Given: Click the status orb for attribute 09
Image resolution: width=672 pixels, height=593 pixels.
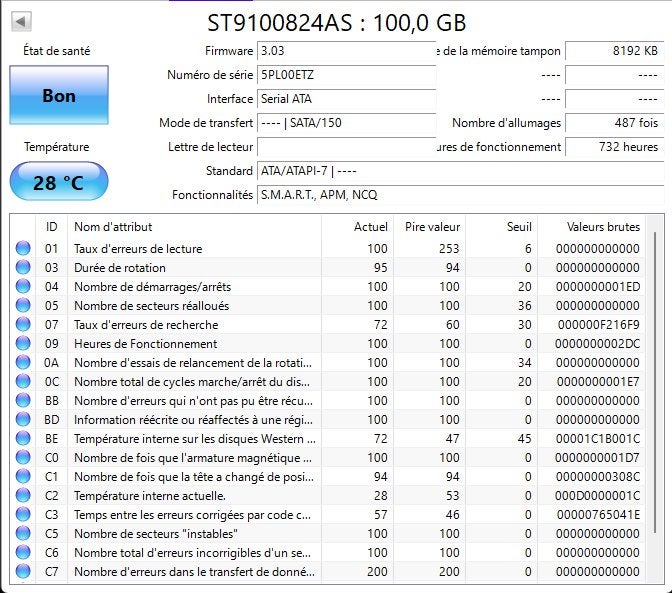Looking at the screenshot, I should click(23, 343).
